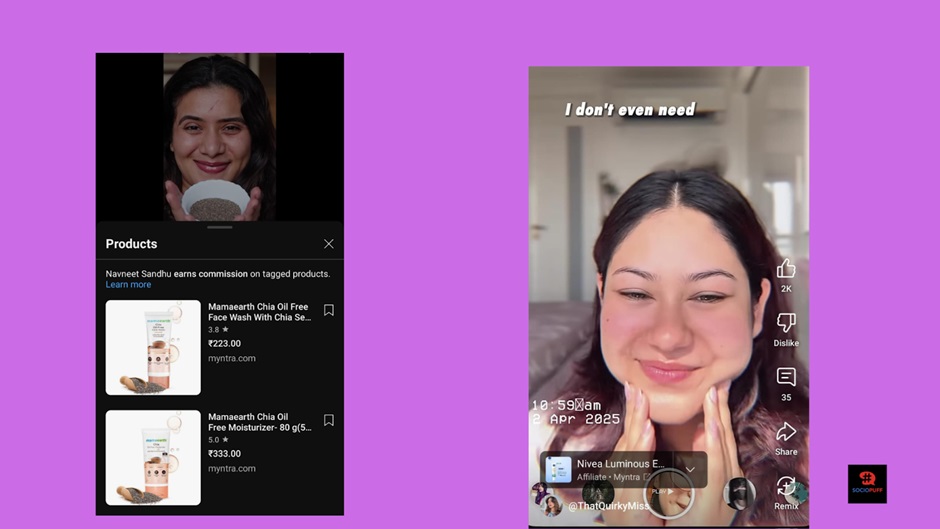Bookmark the Mamaearth Chia Oil Free Moisturizer

pos(329,420)
